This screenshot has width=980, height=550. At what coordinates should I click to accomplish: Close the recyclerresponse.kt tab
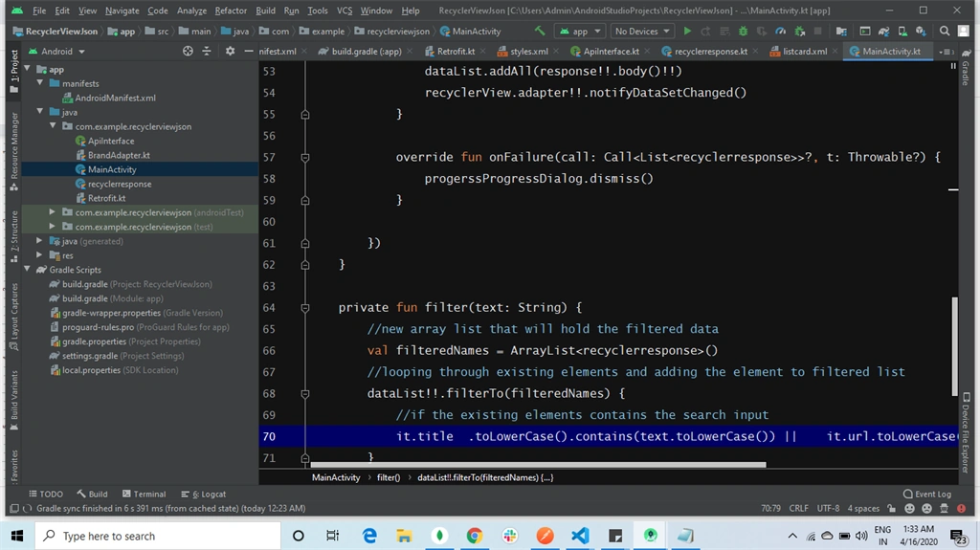755,52
